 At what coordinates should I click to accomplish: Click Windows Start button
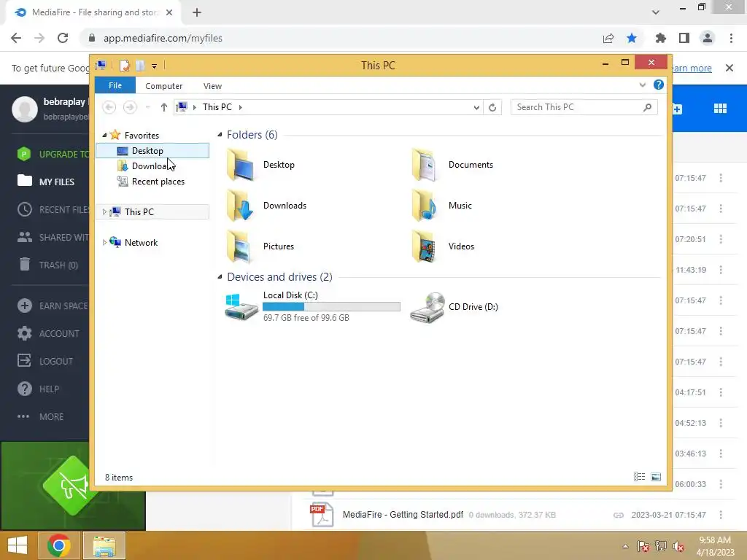(18, 545)
